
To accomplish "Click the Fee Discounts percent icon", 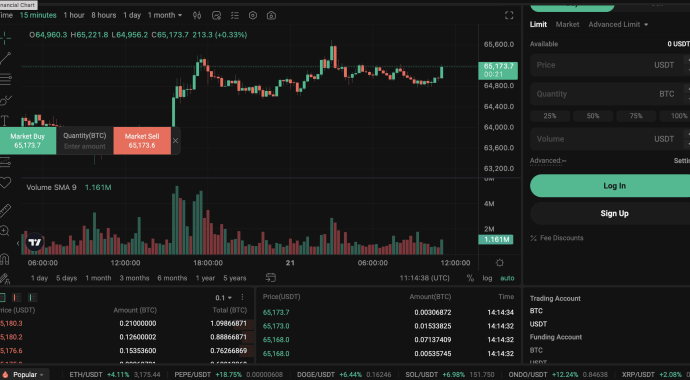I will [x=533, y=238].
